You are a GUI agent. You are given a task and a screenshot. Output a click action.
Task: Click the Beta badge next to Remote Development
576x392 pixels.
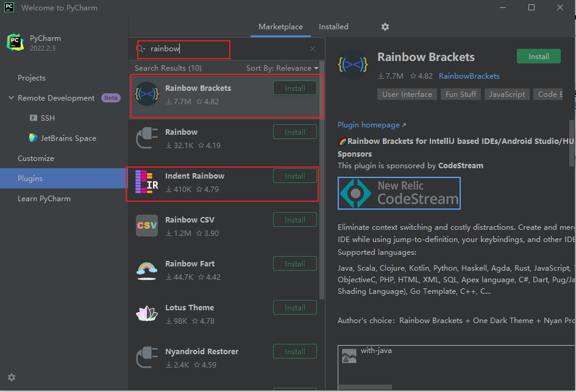coord(110,98)
